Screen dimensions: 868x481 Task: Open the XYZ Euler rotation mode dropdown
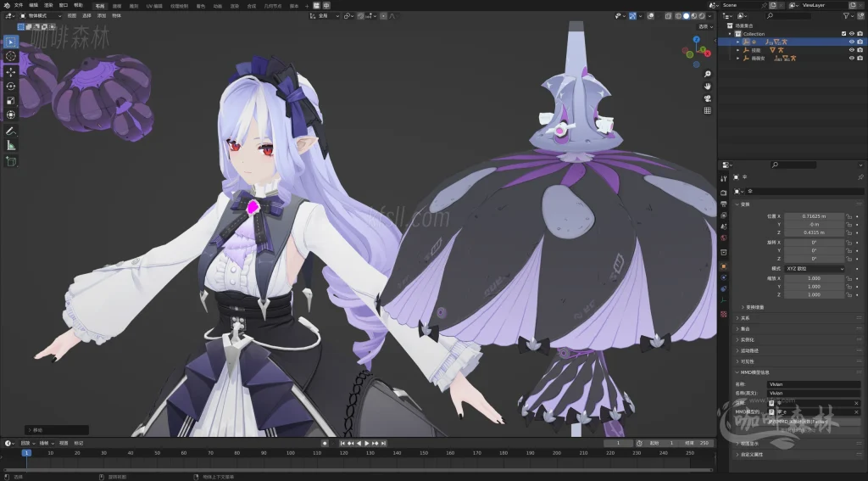point(815,269)
